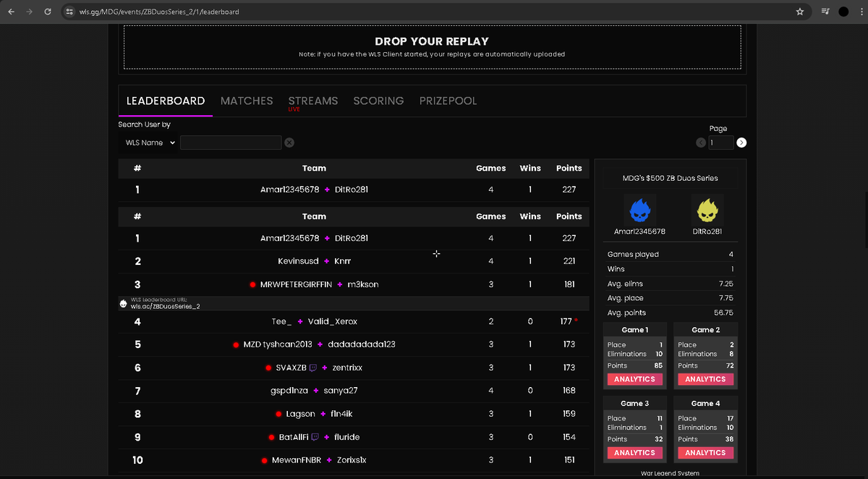Screen dimensions: 868x479
Task: Open site information icon in address bar
Action: tap(69, 12)
